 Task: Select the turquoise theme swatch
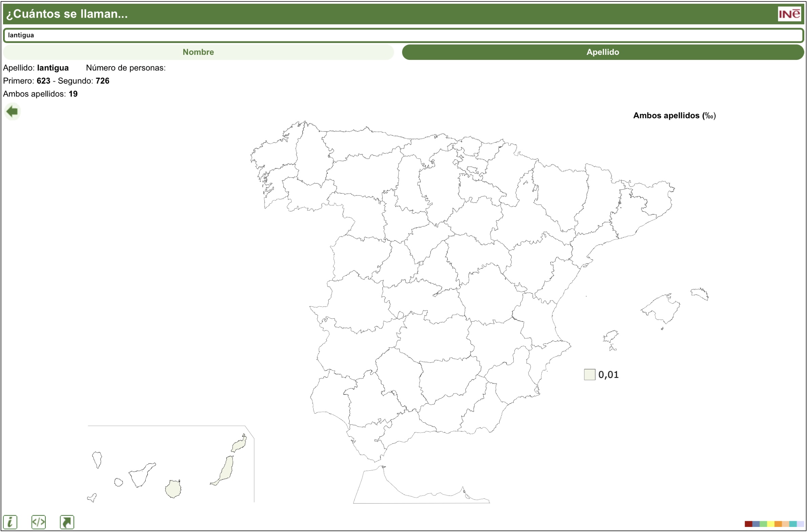pos(793,524)
